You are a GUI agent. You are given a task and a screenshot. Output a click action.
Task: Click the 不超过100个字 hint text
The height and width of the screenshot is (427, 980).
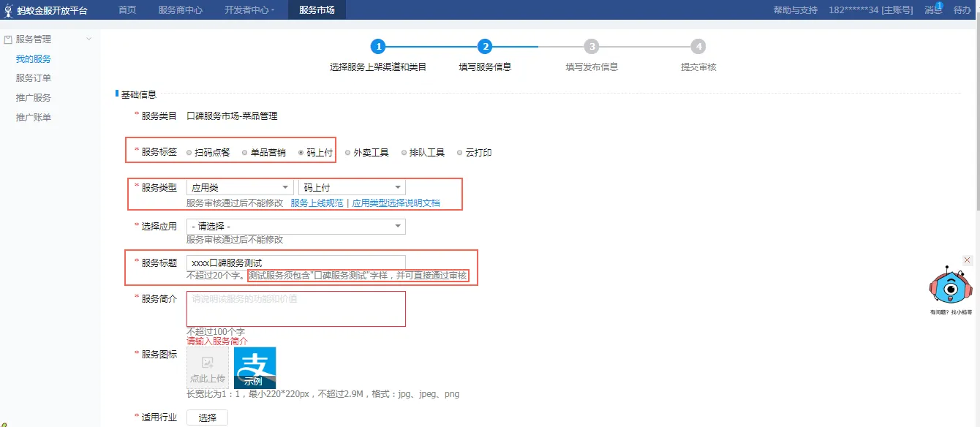tap(216, 332)
